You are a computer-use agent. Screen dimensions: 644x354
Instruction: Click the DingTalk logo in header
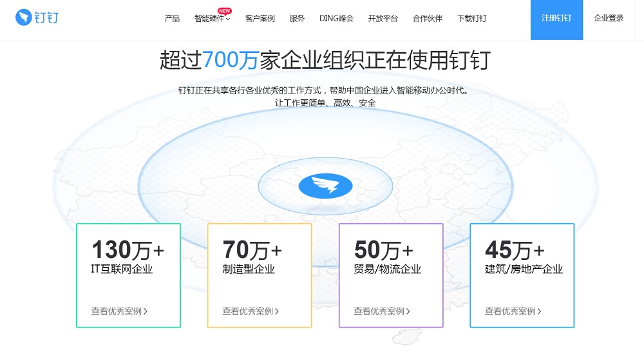pyautogui.click(x=37, y=17)
